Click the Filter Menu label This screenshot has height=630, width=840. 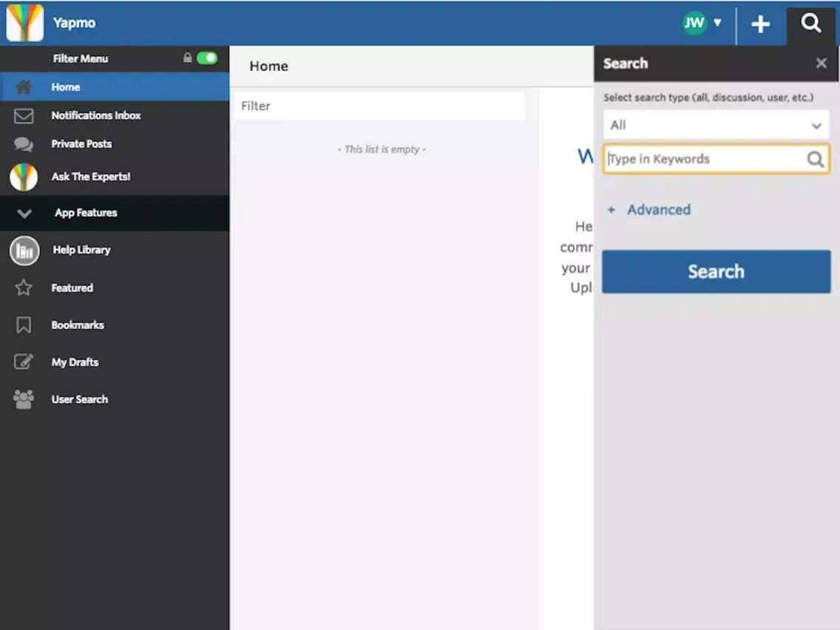click(81, 58)
